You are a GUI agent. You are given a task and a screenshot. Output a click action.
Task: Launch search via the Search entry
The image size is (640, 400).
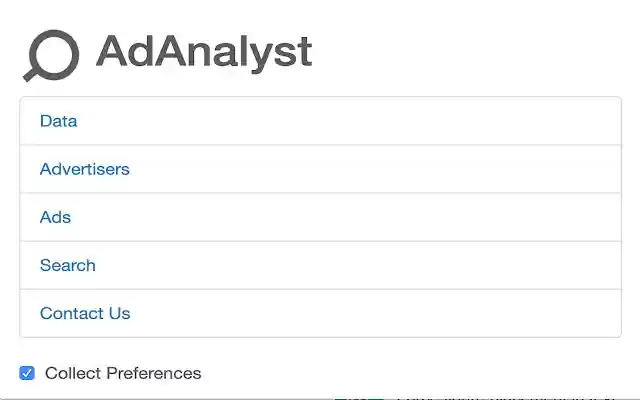click(x=68, y=265)
